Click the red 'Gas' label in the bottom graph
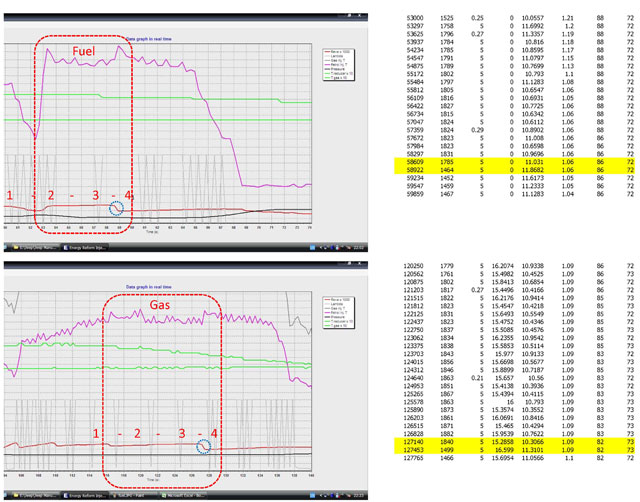The image size is (640, 502). (163, 303)
